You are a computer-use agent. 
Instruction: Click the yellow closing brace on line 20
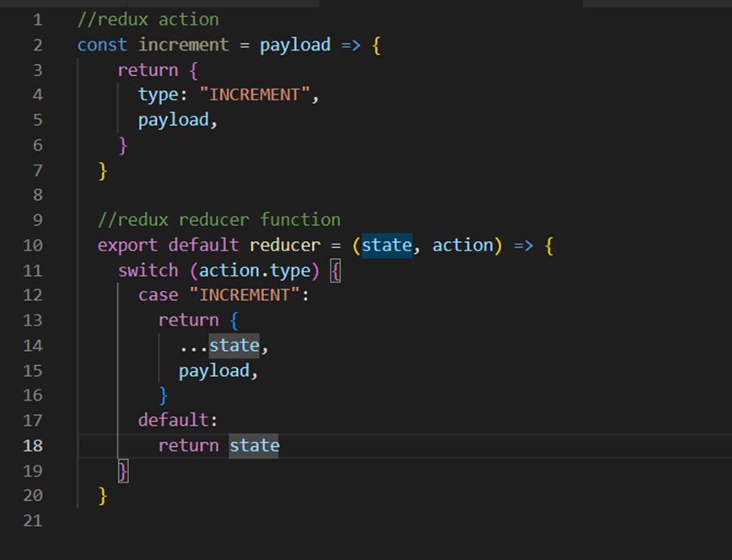103,496
